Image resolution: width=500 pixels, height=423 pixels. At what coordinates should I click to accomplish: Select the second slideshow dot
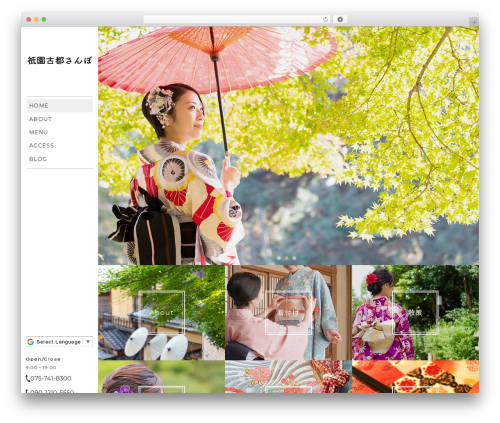coord(287,258)
